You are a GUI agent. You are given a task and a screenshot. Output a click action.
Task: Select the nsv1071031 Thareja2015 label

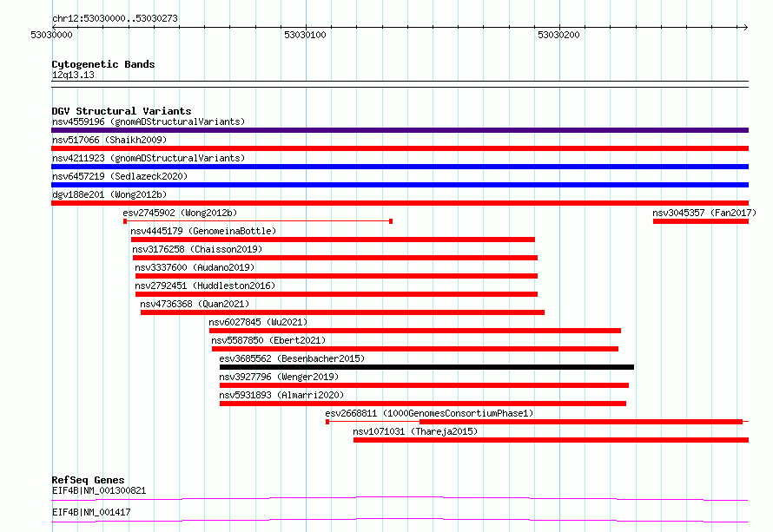[x=415, y=431]
